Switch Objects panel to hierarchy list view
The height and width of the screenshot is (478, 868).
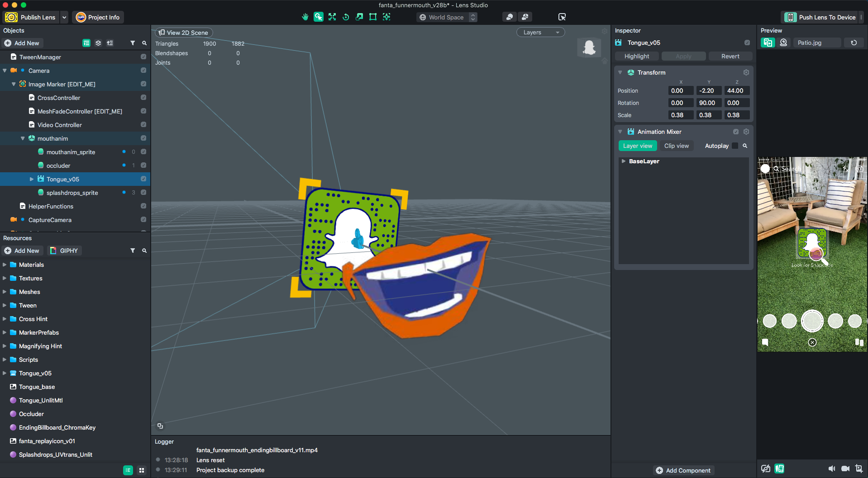tap(86, 43)
